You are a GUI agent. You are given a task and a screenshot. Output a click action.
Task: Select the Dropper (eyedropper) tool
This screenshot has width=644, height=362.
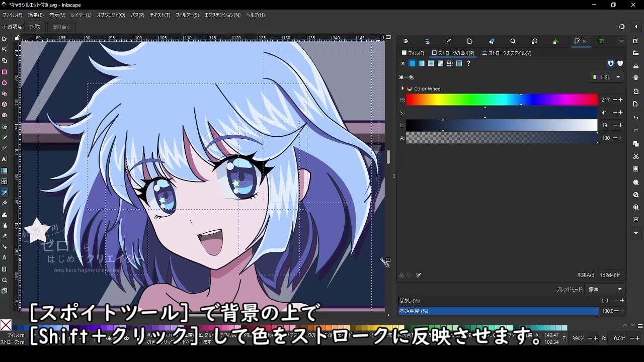[x=5, y=193]
